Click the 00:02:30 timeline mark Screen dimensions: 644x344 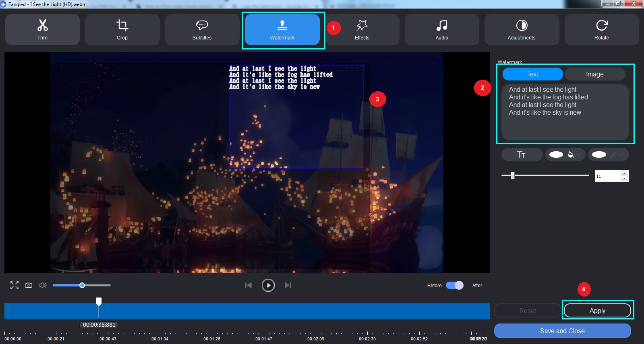coord(367,339)
